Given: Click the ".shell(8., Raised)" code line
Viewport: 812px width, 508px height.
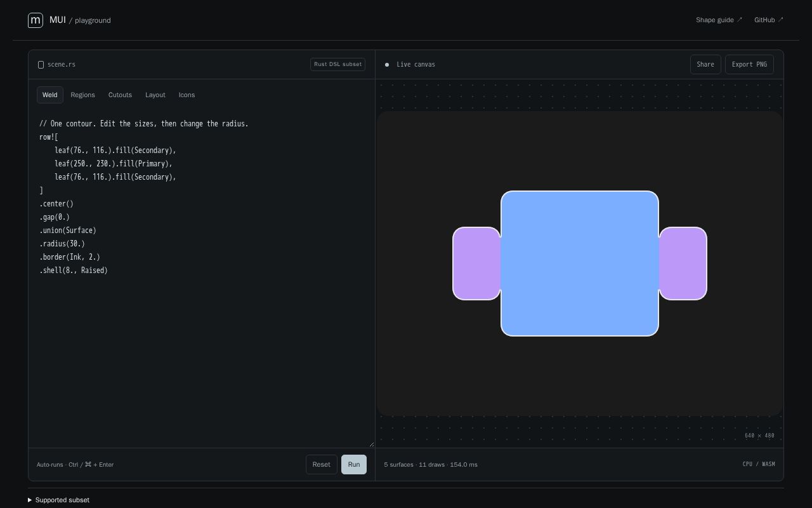Looking at the screenshot, I should pos(74,271).
